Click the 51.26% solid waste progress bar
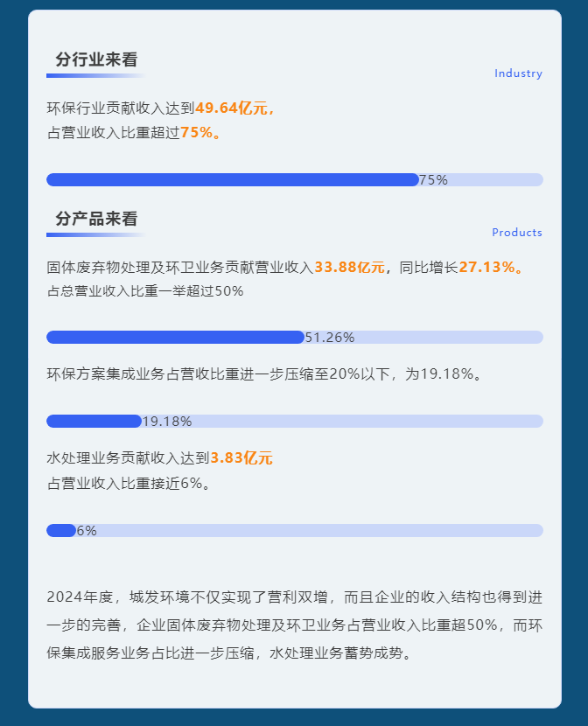Viewport: 588px width, 726px height. (295, 337)
